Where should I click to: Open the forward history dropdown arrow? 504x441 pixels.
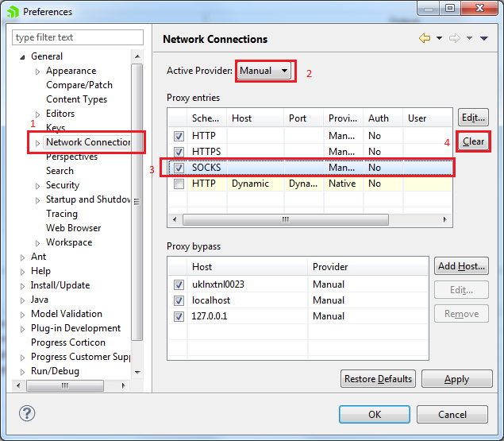[469, 38]
